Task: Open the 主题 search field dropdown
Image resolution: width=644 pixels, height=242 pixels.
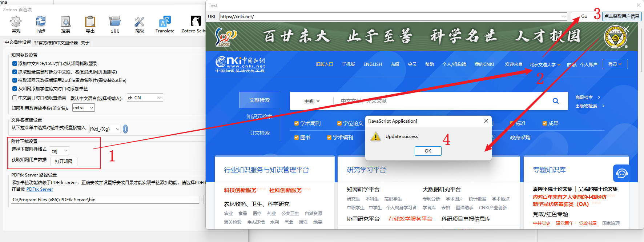Action: pos(312,101)
